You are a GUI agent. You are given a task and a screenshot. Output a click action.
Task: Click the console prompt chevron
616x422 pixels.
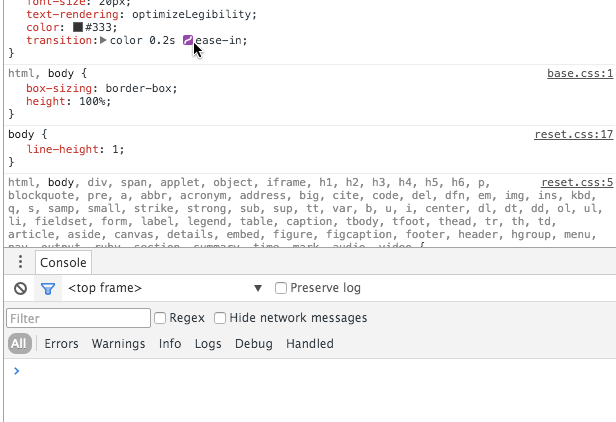pos(15,371)
